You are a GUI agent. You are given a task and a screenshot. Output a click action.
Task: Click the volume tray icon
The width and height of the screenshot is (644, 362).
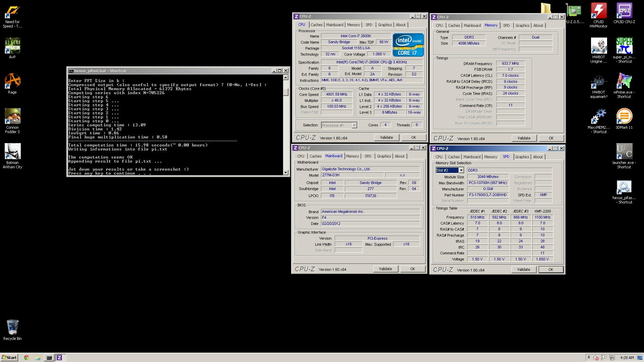pos(596,358)
